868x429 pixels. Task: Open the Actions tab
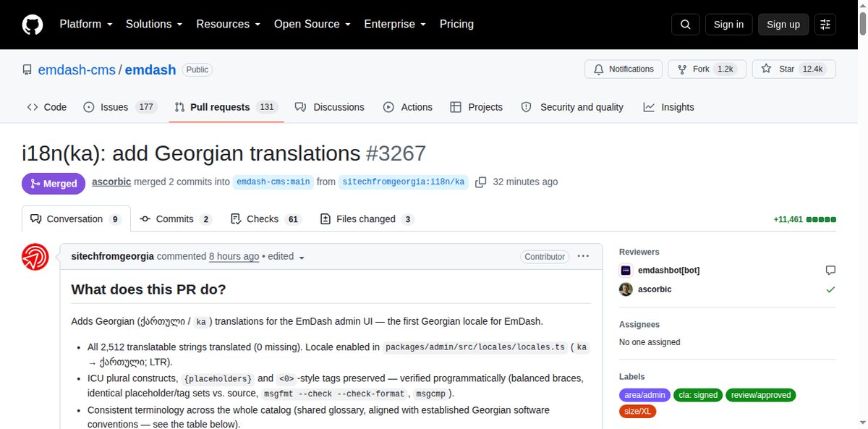408,107
